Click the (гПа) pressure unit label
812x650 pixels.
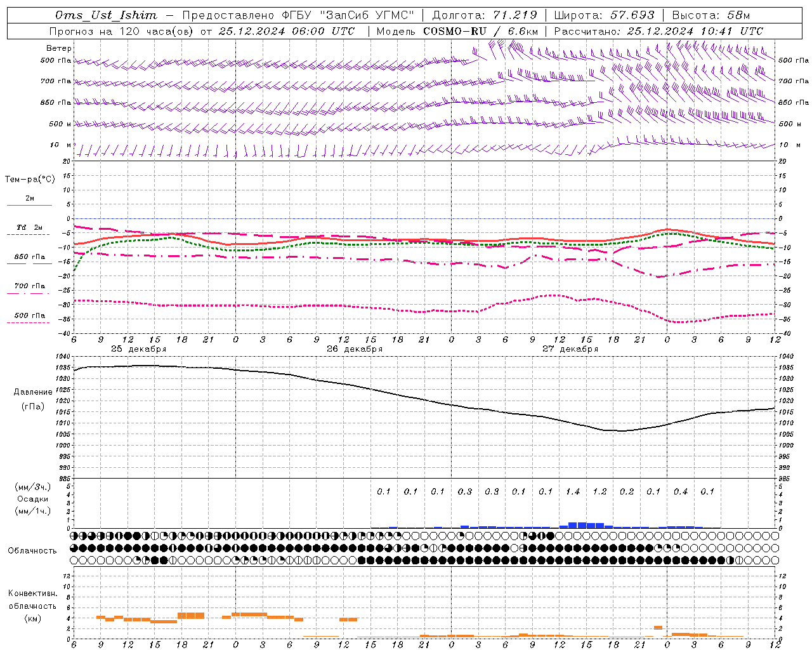[33, 407]
